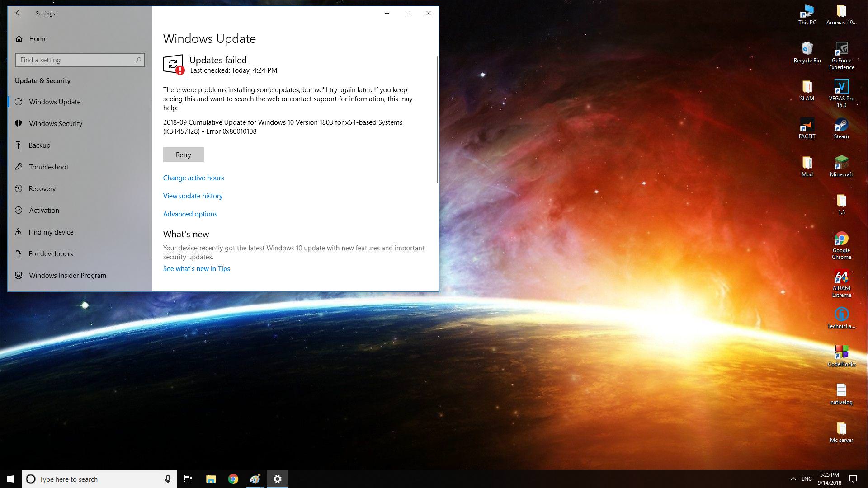Click the Settings content scrollbar
The height and width of the screenshot is (488, 868).
437,120
